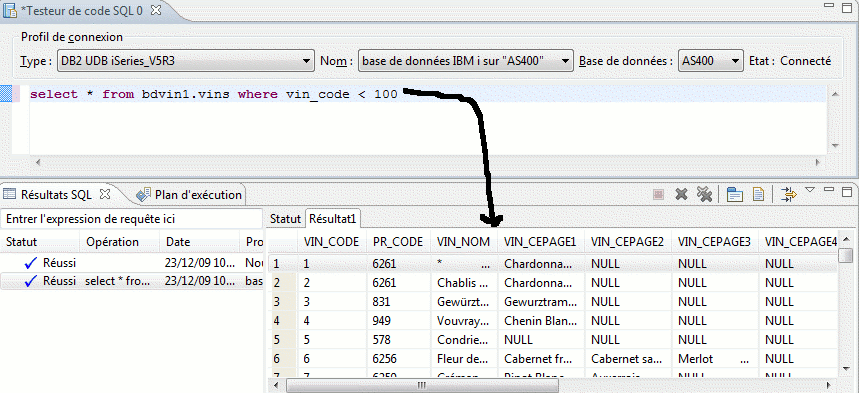
Task: Select the Résultat1 tab
Action: point(333,218)
